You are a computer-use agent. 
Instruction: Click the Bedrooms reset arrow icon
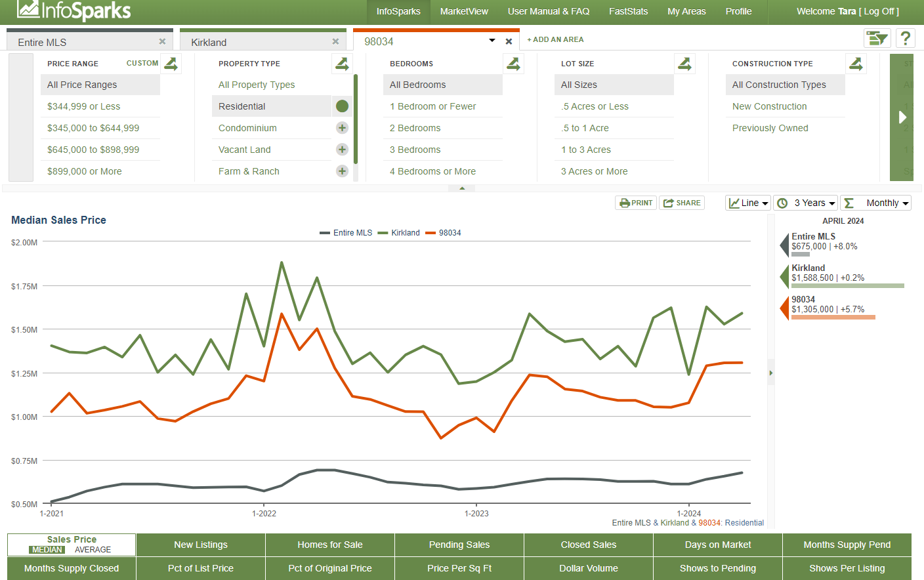513,64
